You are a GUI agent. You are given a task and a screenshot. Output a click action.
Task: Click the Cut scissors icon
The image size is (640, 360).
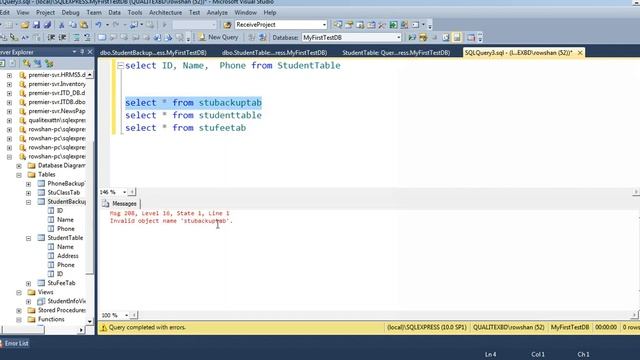(62, 25)
